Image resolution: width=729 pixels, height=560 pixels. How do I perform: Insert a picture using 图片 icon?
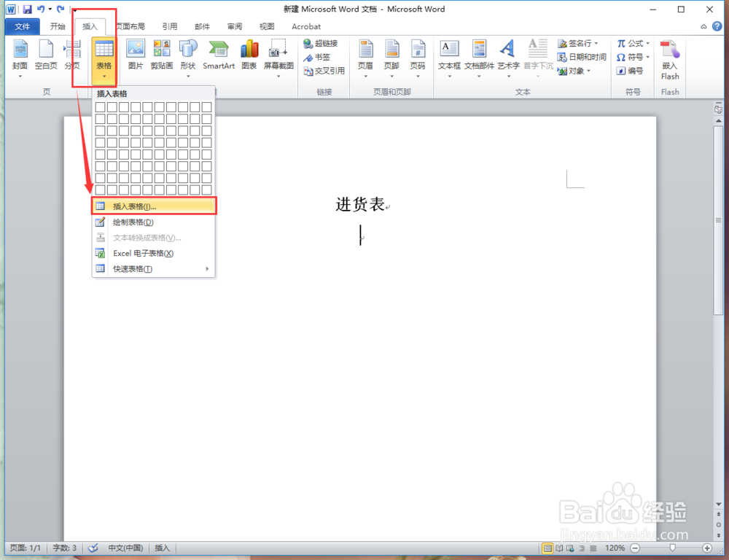(x=136, y=55)
